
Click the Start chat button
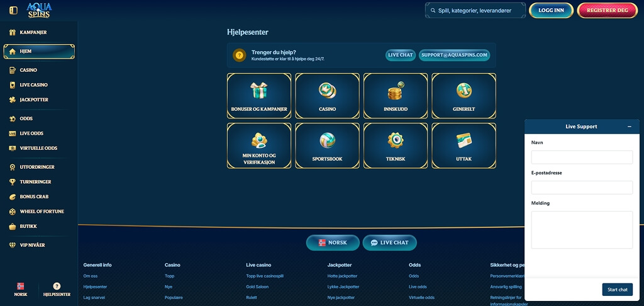[x=618, y=290]
